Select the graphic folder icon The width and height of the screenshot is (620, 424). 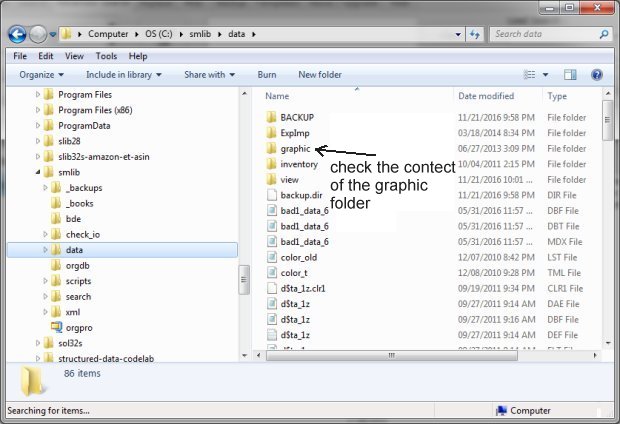pos(271,149)
